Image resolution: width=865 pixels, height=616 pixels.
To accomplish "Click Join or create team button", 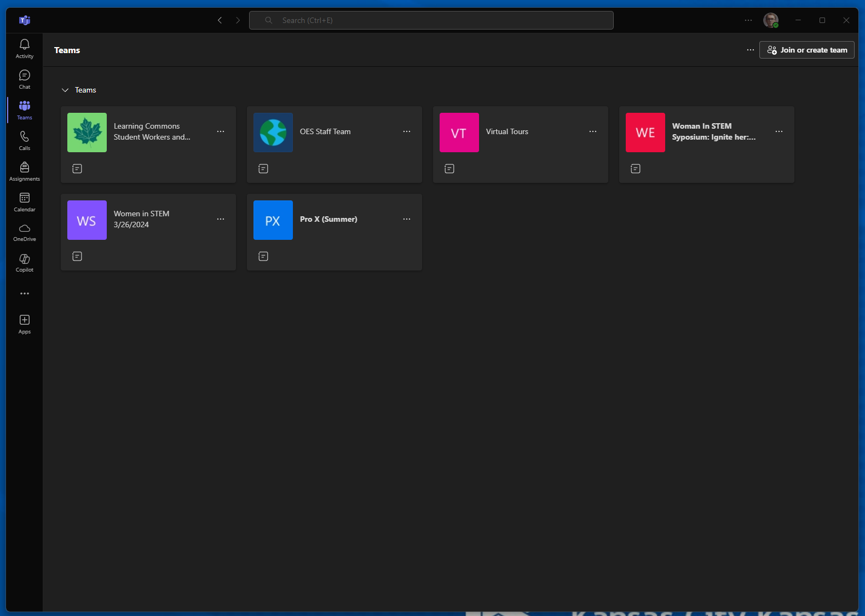I will click(807, 50).
